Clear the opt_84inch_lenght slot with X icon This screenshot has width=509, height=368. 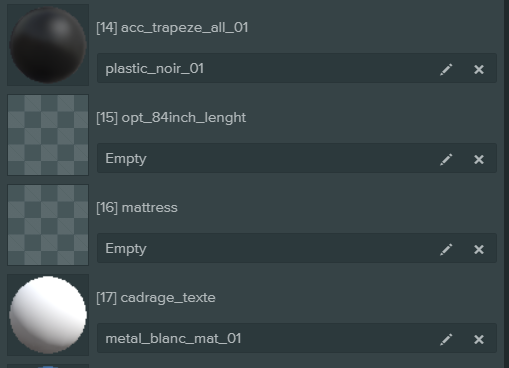479,159
